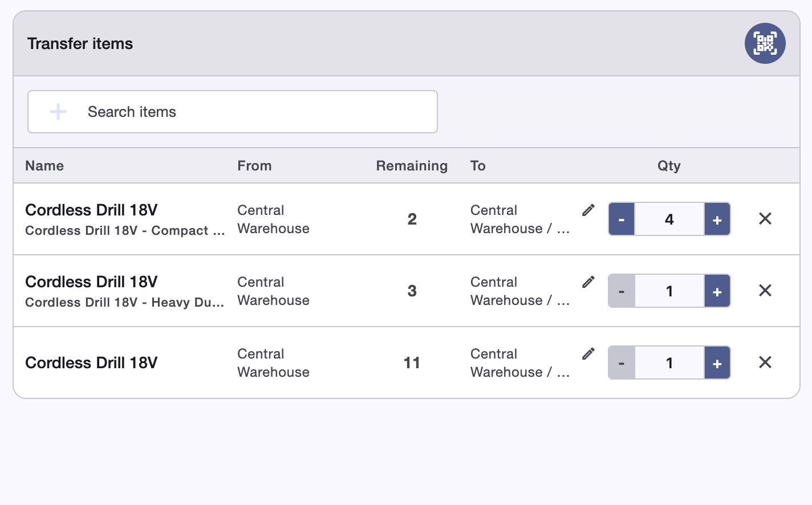Focus the Search items field
Image resolution: width=812 pixels, height=505 pixels.
click(x=233, y=112)
